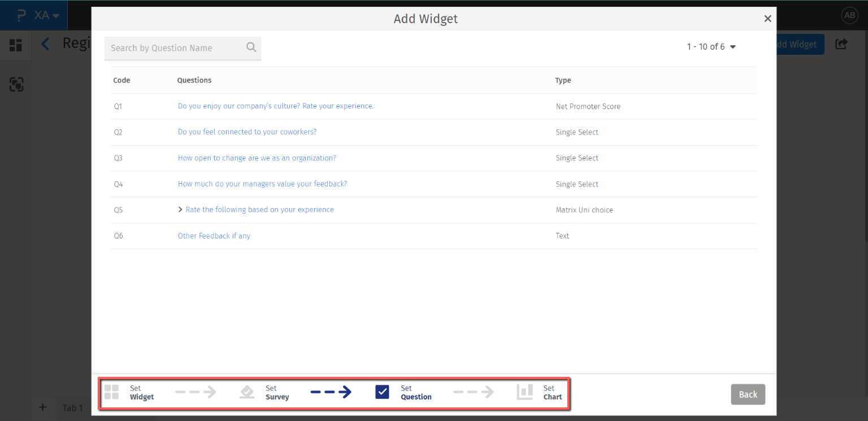The image size is (868, 421).
Task: Switch to Tab 1
Action: point(72,408)
